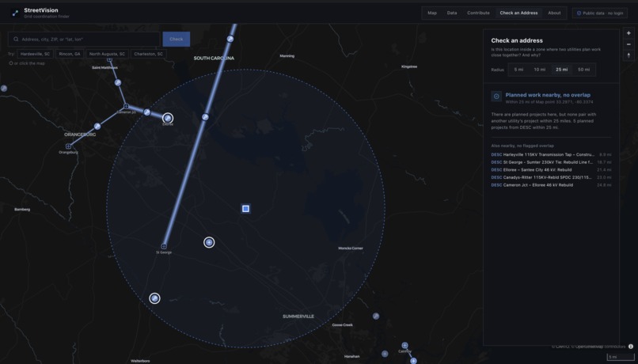This screenshot has width=638, height=364.
Task: Reset map bearing with compass button
Action: (x=629, y=55)
